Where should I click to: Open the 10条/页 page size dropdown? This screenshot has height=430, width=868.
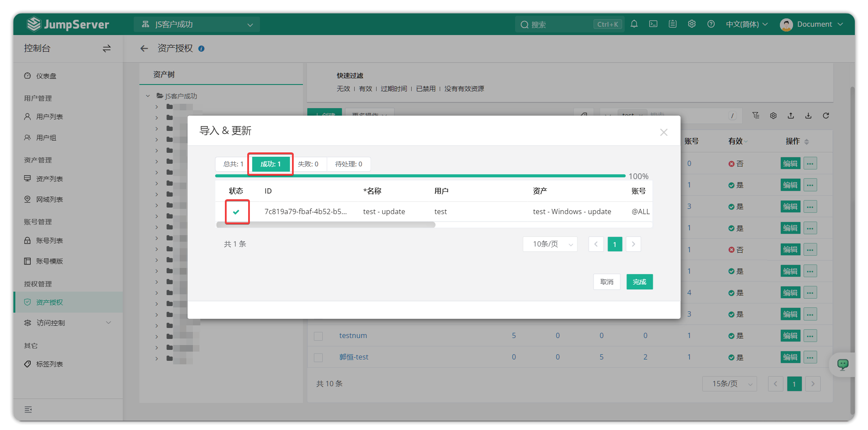550,244
